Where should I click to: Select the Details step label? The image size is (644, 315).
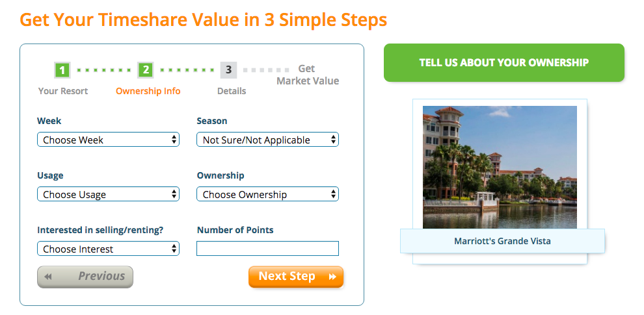[232, 91]
